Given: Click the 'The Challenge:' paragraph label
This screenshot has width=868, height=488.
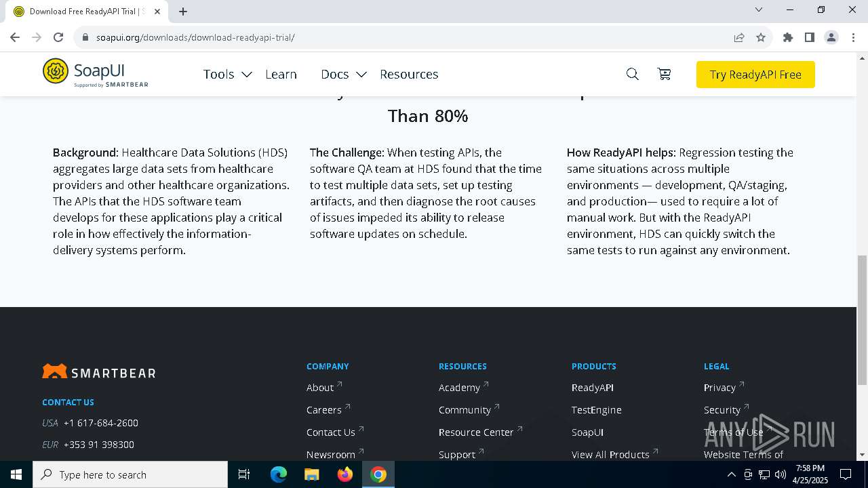Looking at the screenshot, I should pos(347,152).
